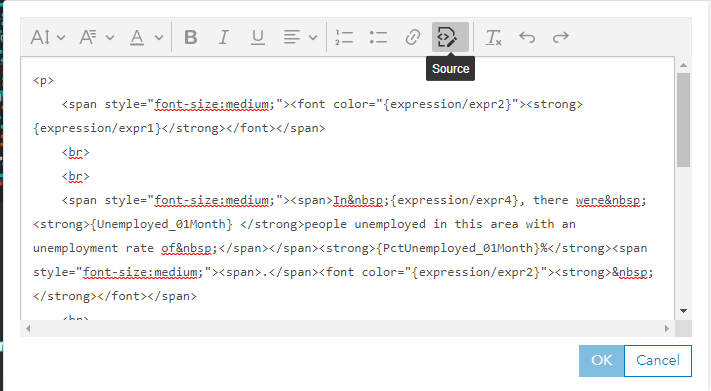
Task: Click the vertical scrollbar down arrow
Action: (683, 311)
